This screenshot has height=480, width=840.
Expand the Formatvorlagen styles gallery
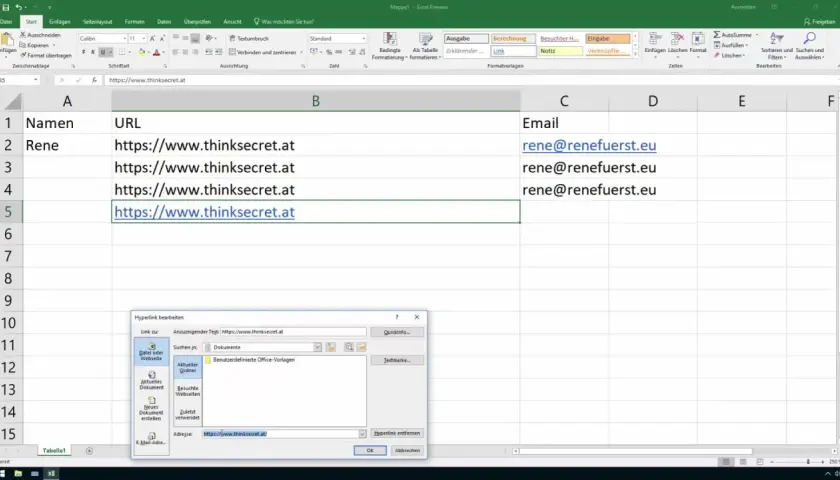(635, 54)
